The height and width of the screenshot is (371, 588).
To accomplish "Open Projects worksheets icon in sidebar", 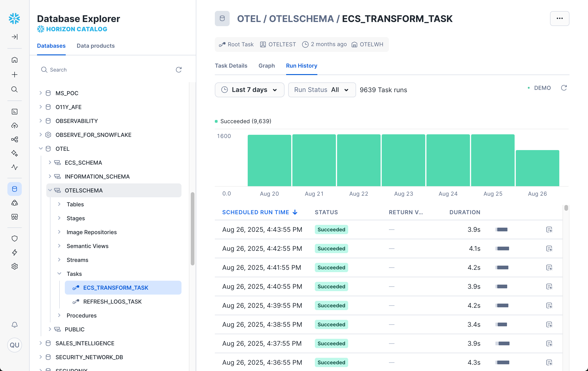I will coord(15,112).
